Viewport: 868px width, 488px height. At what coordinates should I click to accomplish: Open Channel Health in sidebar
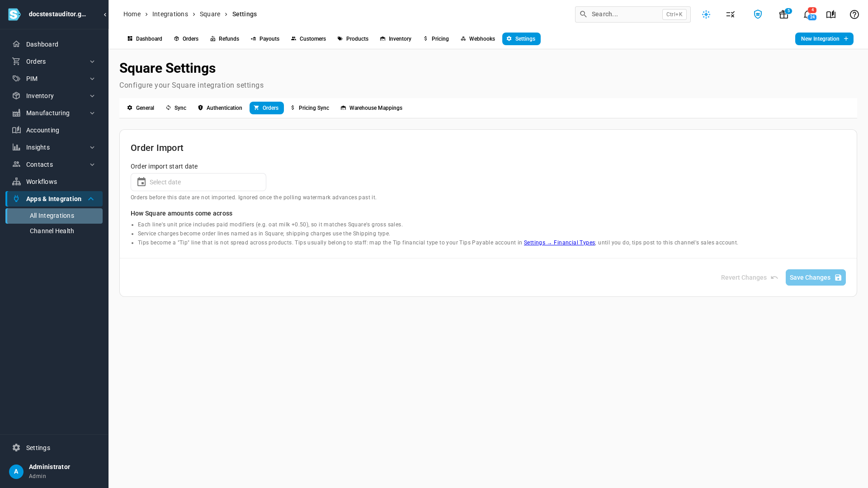point(54,231)
